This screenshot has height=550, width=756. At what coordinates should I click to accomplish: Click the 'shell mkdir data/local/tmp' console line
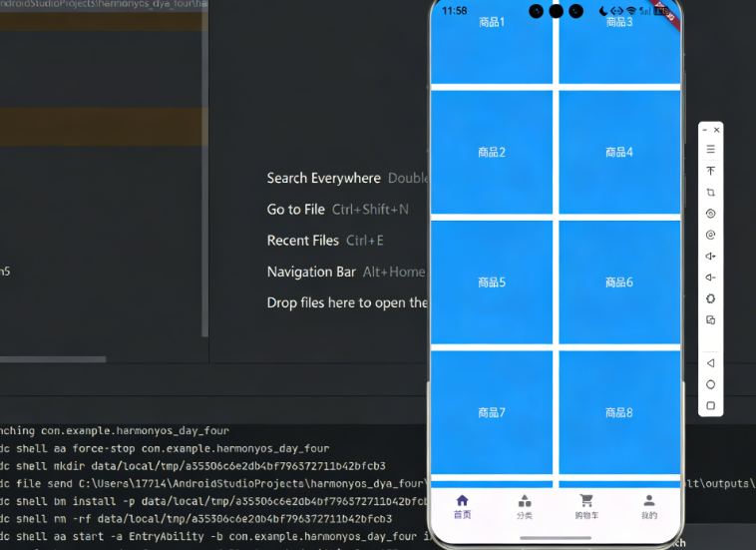click(192, 466)
